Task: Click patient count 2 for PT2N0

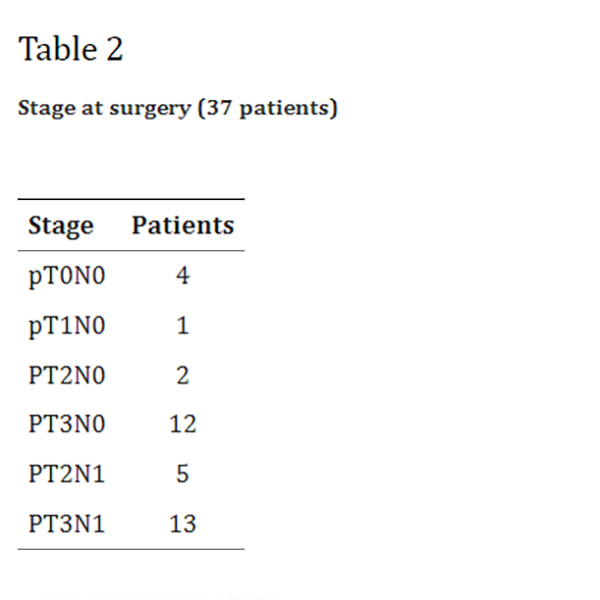Action: (183, 376)
